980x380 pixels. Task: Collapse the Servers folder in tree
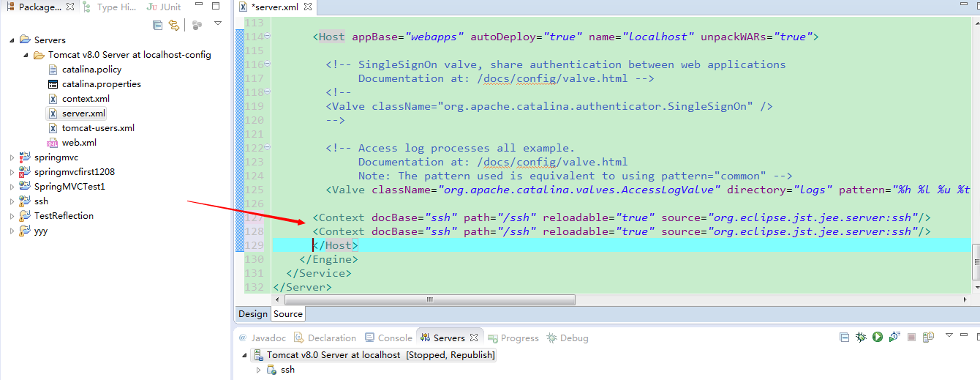11,40
